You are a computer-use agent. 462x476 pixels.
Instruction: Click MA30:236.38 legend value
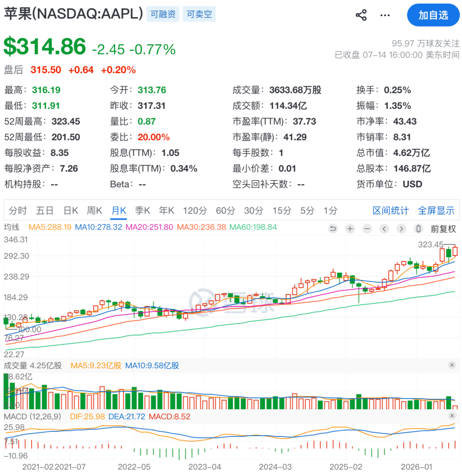click(202, 227)
